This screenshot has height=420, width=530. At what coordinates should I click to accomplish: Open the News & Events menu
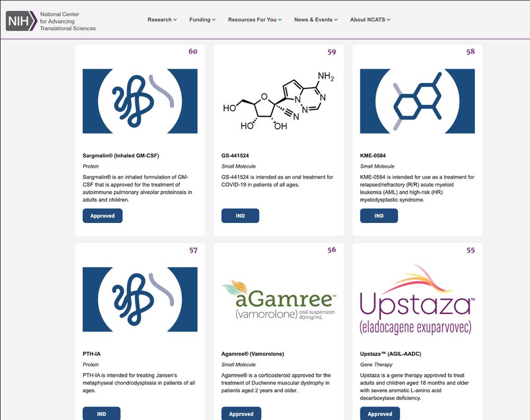316,20
